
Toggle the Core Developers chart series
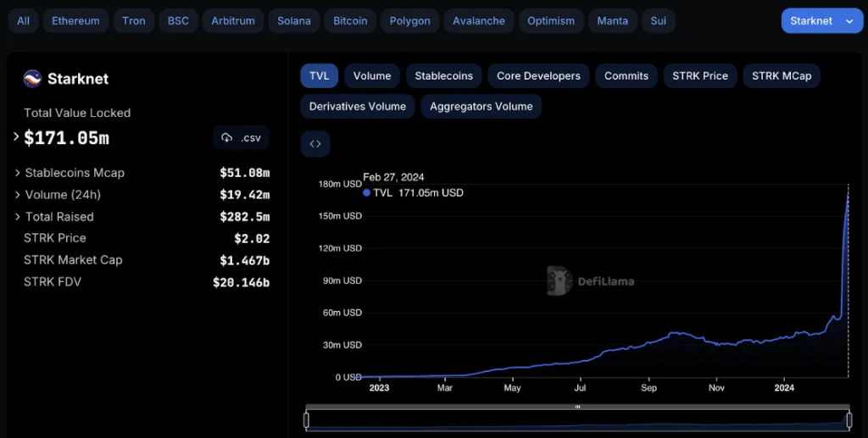[x=538, y=75]
